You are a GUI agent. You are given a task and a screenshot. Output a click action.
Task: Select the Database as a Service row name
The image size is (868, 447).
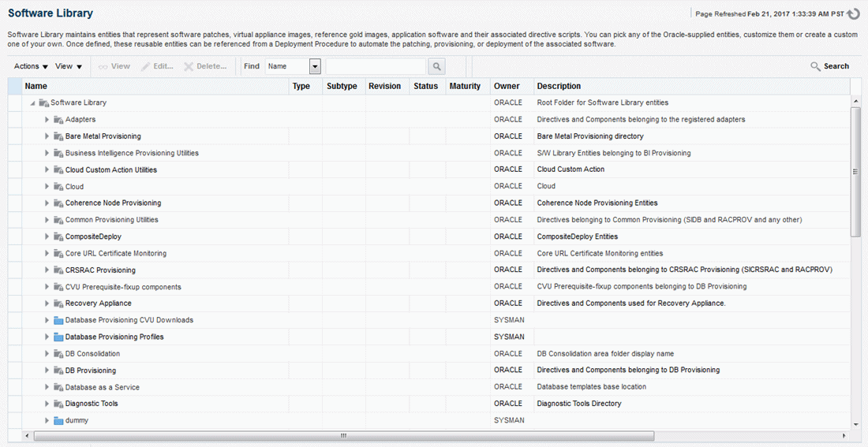(x=103, y=387)
